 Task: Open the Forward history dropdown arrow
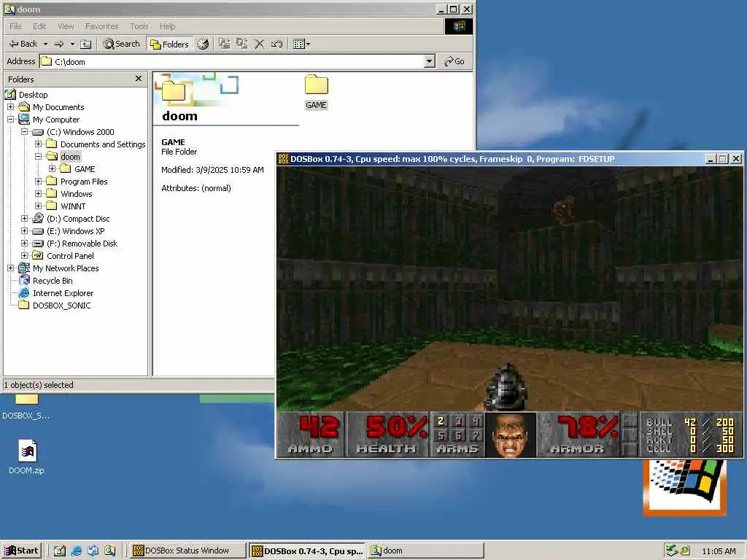point(72,44)
